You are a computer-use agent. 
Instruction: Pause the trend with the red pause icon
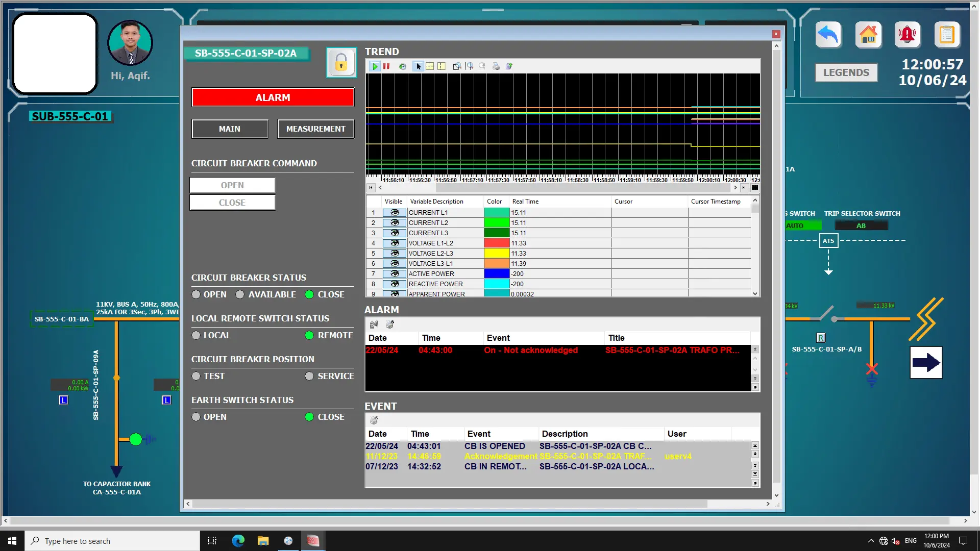pyautogui.click(x=386, y=66)
